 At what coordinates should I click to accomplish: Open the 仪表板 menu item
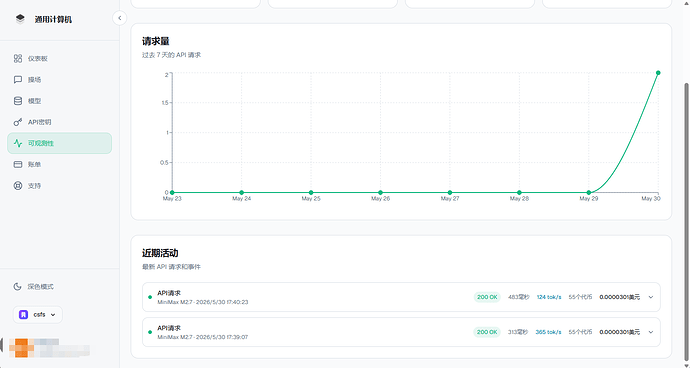[59, 59]
